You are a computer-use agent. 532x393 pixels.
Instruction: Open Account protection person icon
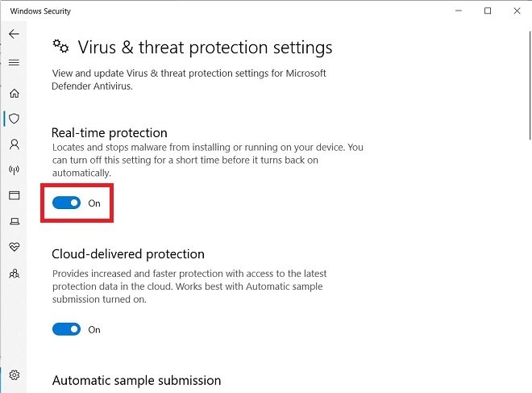15,144
